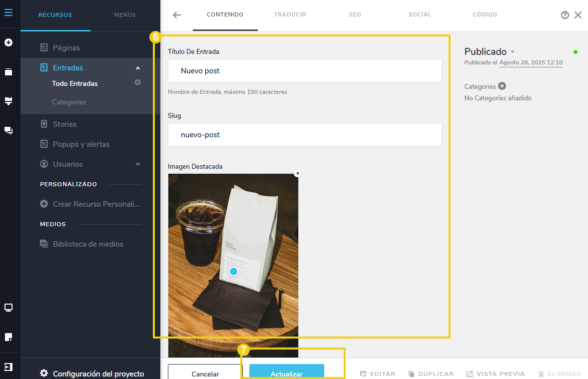Click the DUPLICAR label in bottom bar
The image size is (588, 379).
click(x=436, y=374)
